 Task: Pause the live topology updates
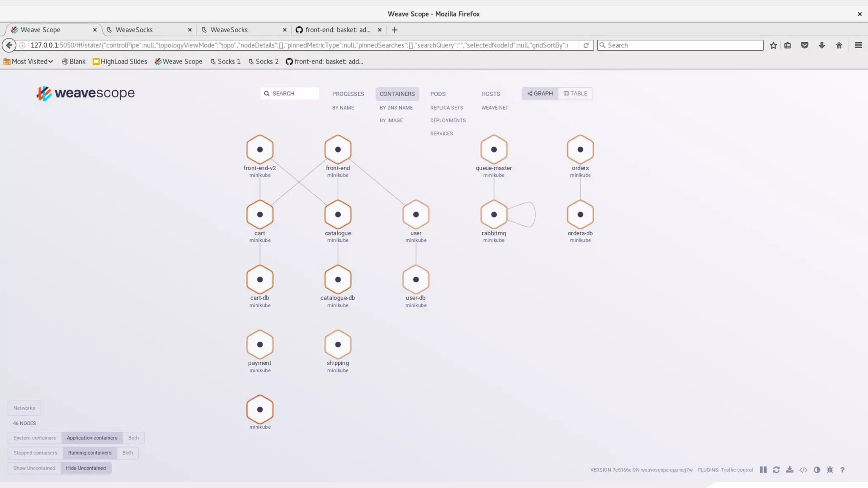[x=763, y=470]
